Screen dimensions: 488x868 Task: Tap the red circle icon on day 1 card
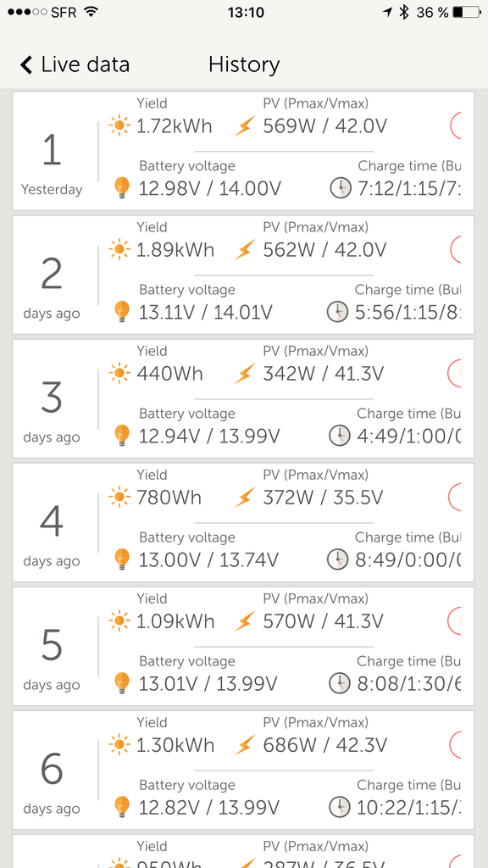pos(455,125)
